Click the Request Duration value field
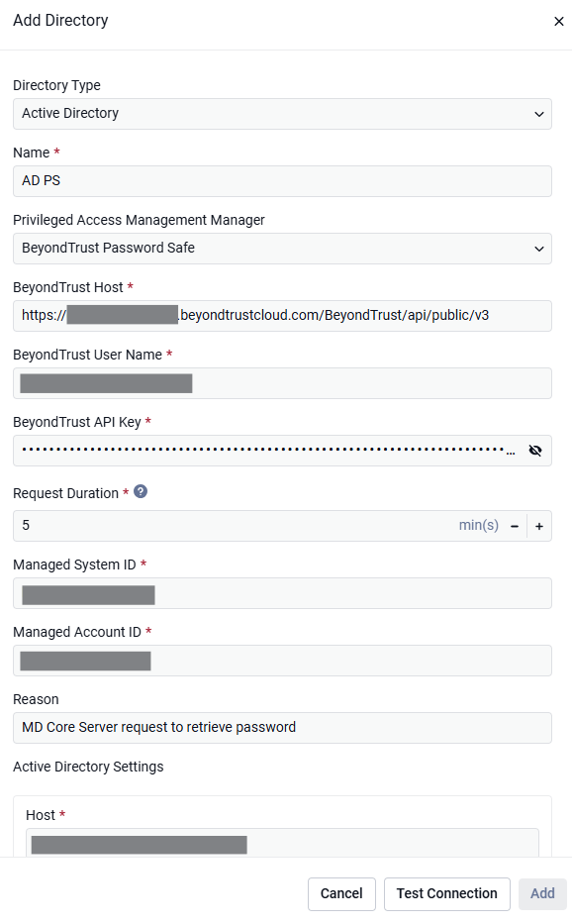Image resolution: width=572 pixels, height=924 pixels. [236, 526]
